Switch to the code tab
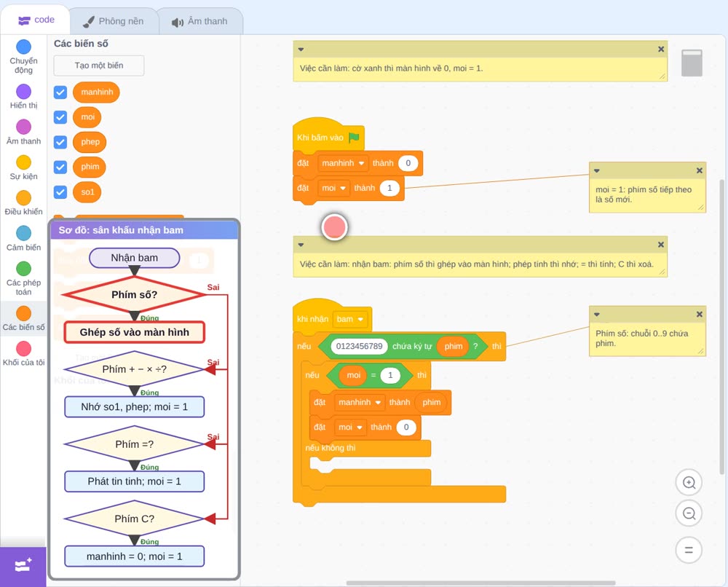This screenshot has height=587, width=728. point(36,20)
